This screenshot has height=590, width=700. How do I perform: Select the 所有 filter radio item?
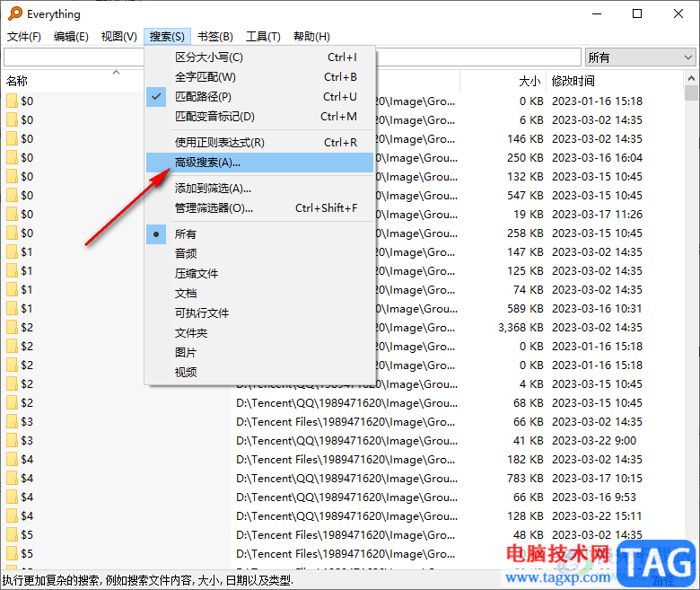(260, 234)
